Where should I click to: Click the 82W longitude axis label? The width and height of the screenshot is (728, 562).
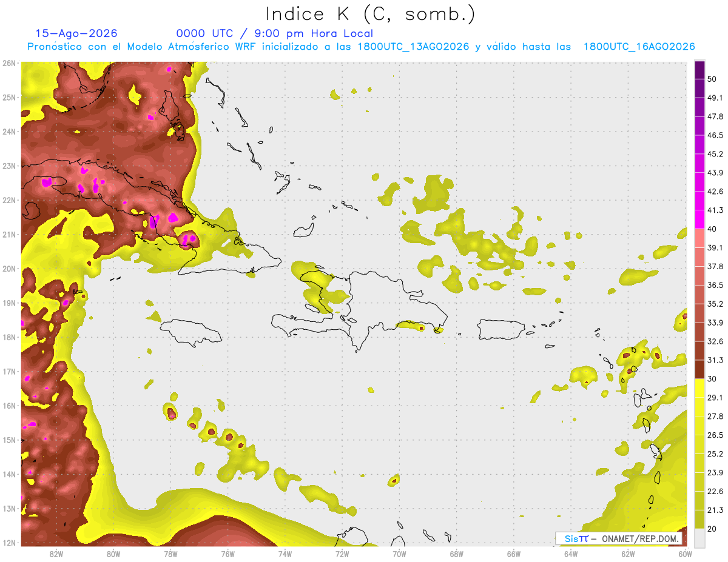pos(56,554)
